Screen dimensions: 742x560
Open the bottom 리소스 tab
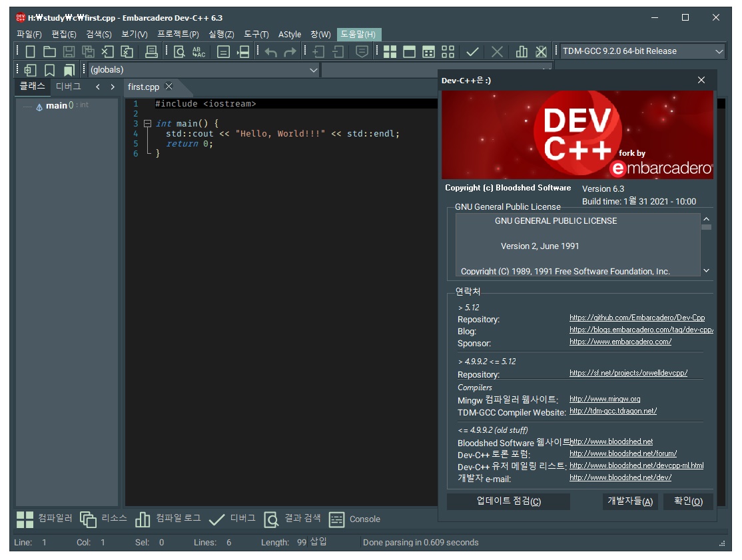(x=103, y=519)
